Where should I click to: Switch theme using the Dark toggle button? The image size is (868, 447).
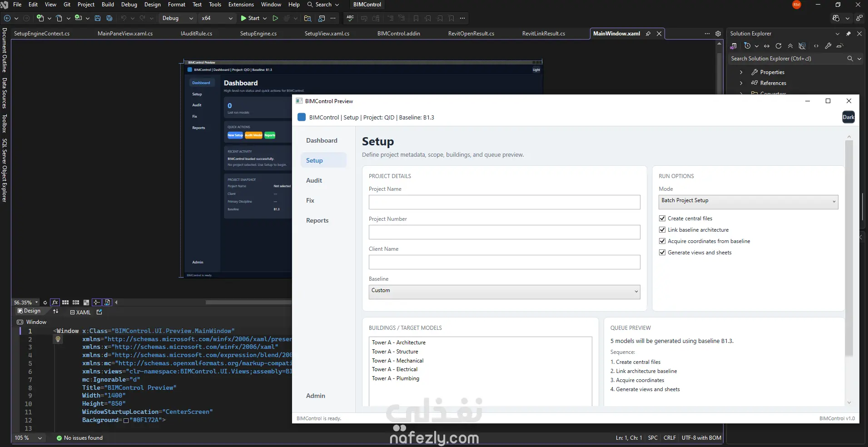click(848, 117)
